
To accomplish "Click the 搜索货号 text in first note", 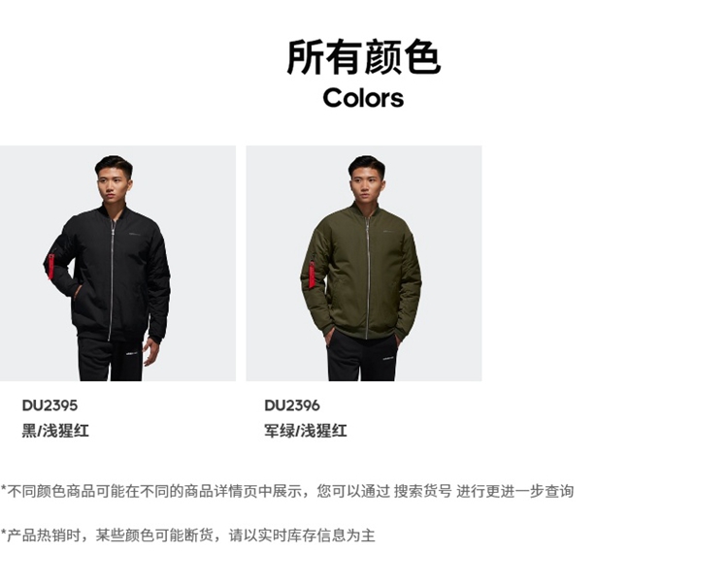I will 422,491.
